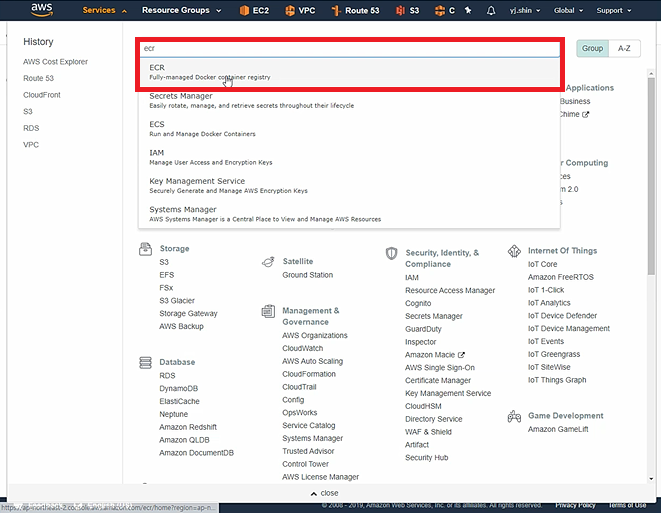Open CloudFormation service
Screen dimensions: 661x513
pos(309,374)
